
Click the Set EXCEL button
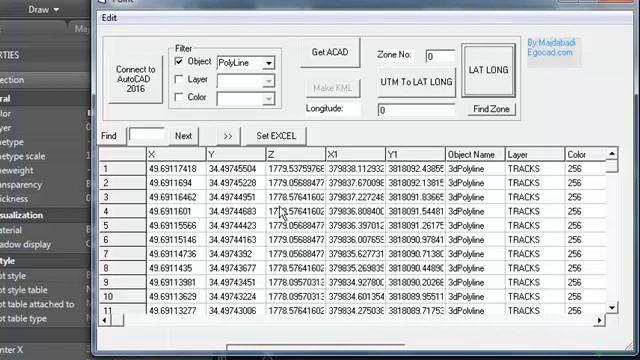276,136
